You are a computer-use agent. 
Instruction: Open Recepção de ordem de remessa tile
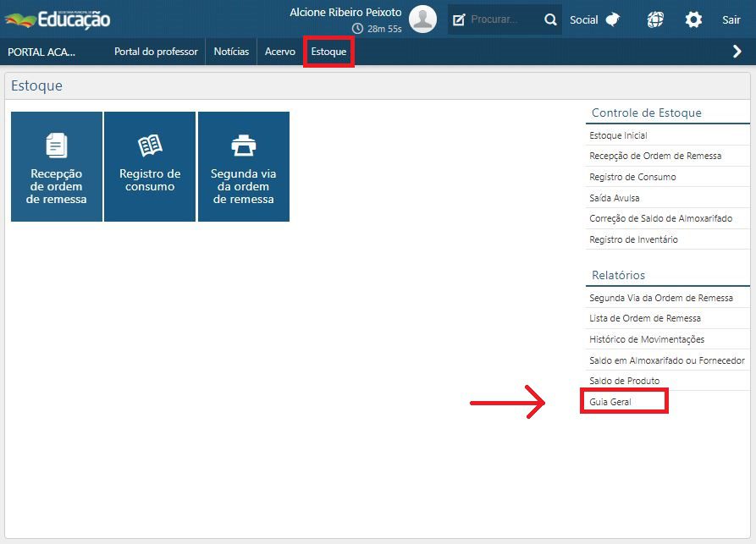tap(57, 167)
